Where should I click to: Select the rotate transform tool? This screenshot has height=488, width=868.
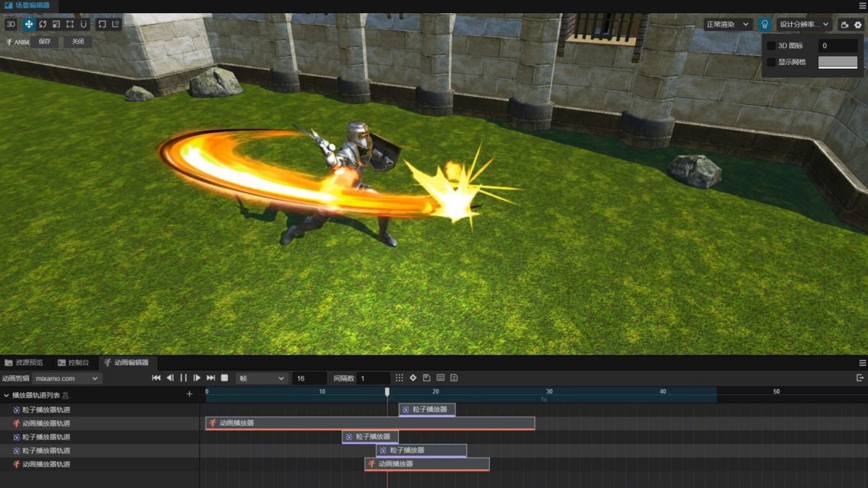click(x=43, y=24)
